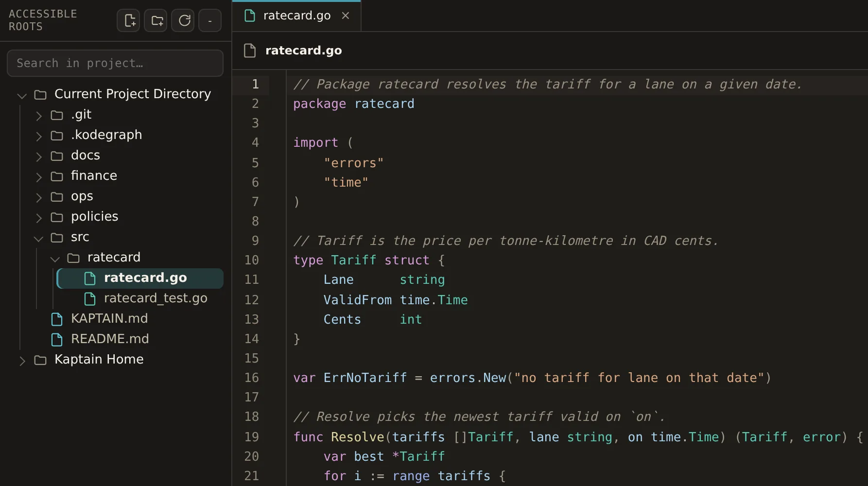The image size is (868, 486).
Task: Expand the docs folder chevron
Action: point(38,156)
